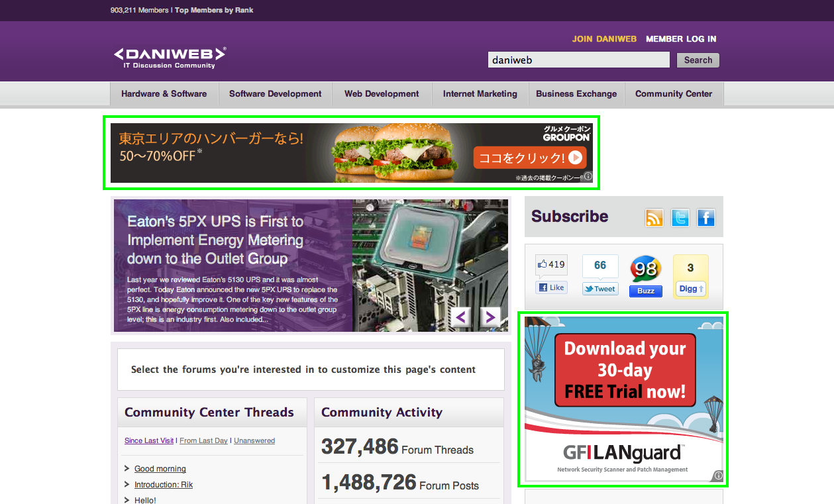Screen dimensions: 834x504
Task: Click the CPU image in featured article
Action: (430, 266)
